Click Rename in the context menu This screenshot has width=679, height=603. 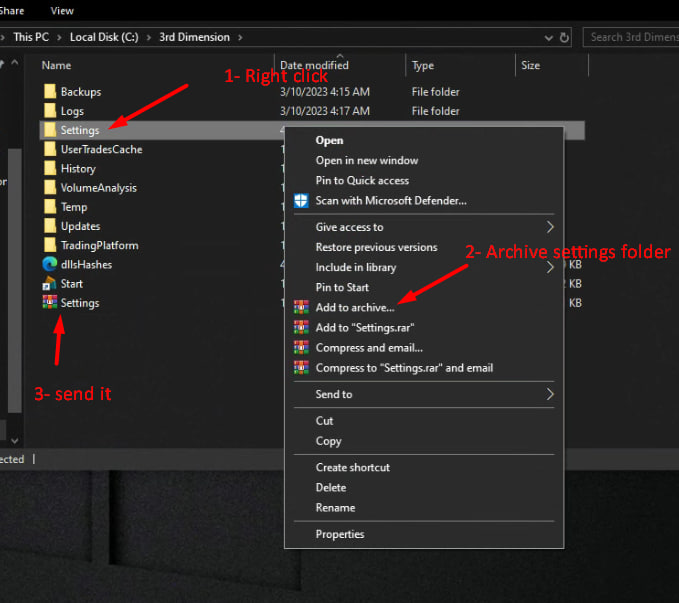333,508
